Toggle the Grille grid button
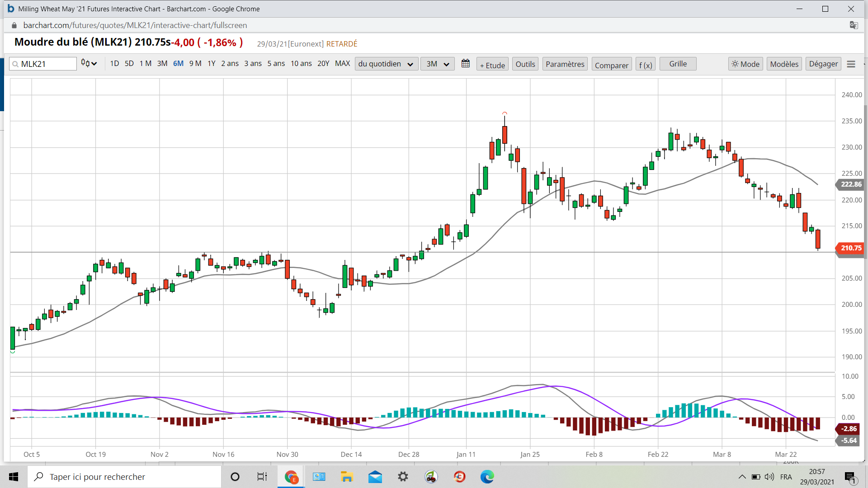Screen dimensions: 868x488 pyautogui.click(x=678, y=64)
